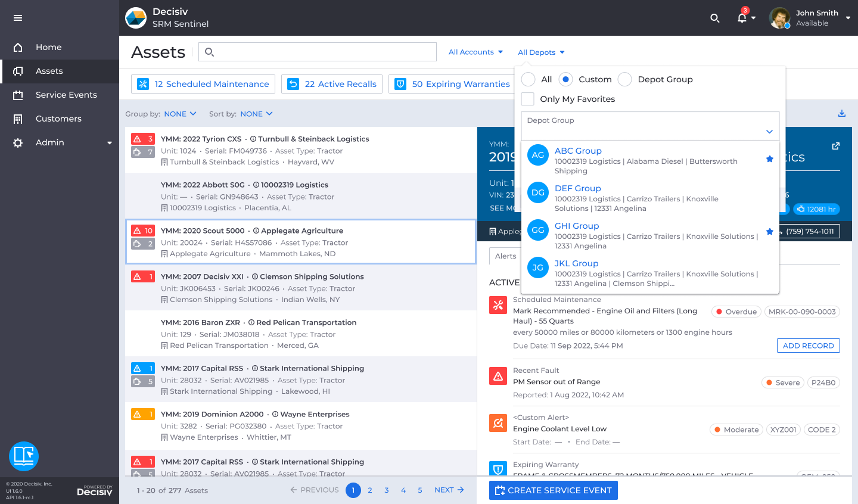Select the 2022 Tyrion CXS asset row

tap(301, 150)
